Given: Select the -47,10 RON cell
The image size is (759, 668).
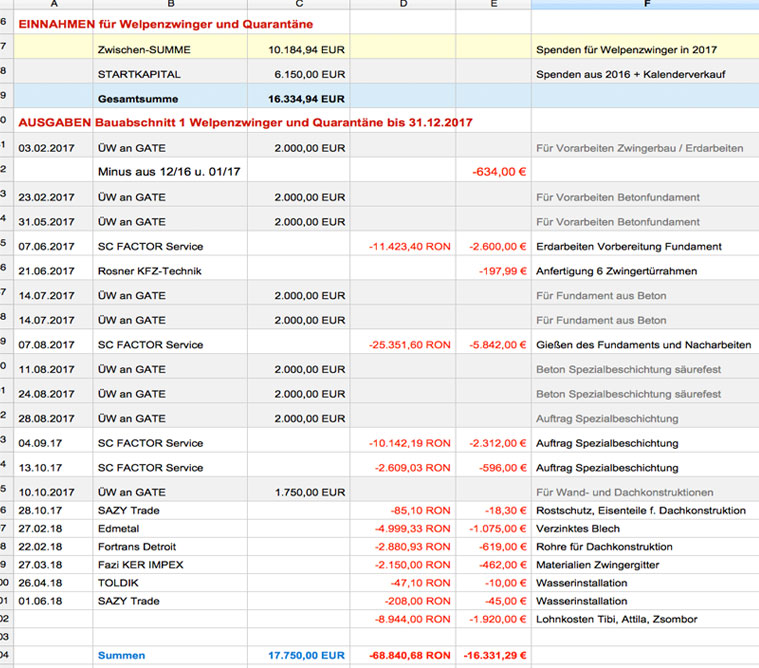Looking at the screenshot, I should tap(403, 583).
